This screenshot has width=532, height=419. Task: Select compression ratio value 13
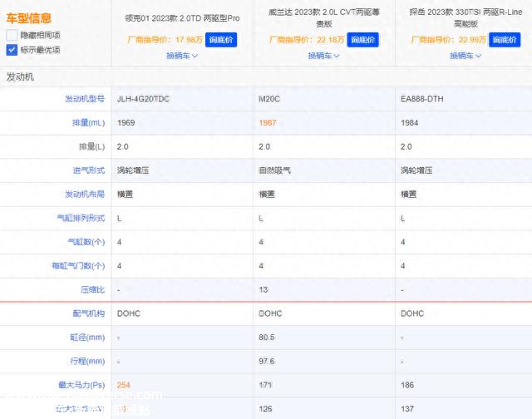pos(264,290)
